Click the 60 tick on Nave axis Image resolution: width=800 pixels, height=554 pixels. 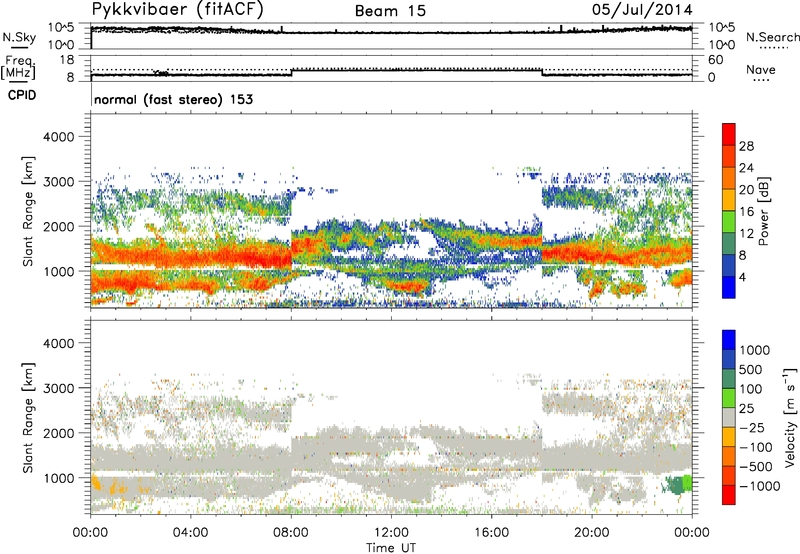(715, 60)
